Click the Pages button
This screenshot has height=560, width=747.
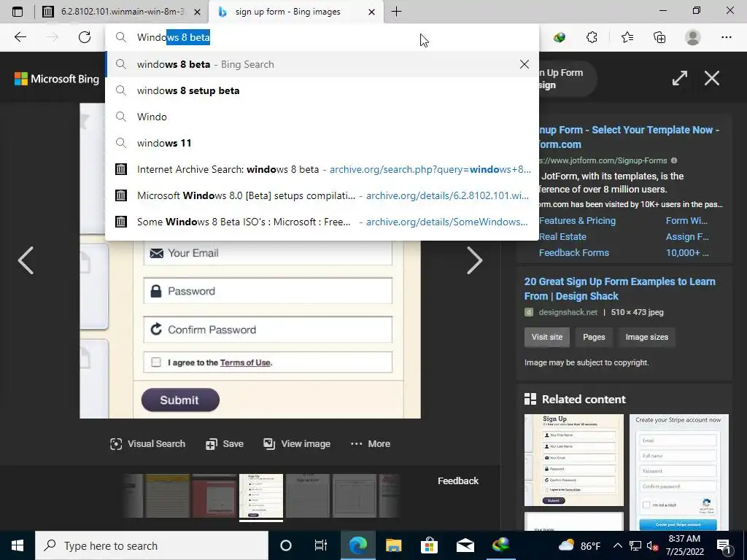(594, 337)
